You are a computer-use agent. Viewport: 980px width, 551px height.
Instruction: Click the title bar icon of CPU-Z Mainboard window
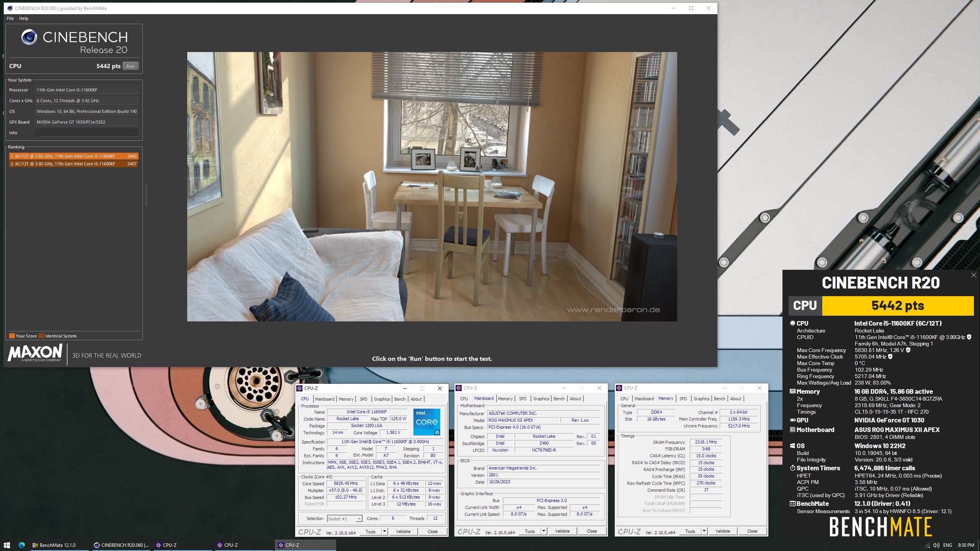[459, 388]
